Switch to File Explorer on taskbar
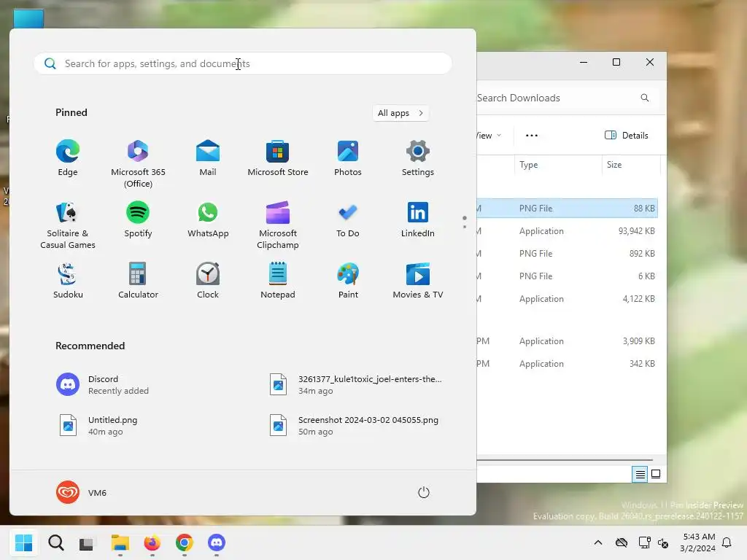Image resolution: width=747 pixels, height=560 pixels. [120, 542]
